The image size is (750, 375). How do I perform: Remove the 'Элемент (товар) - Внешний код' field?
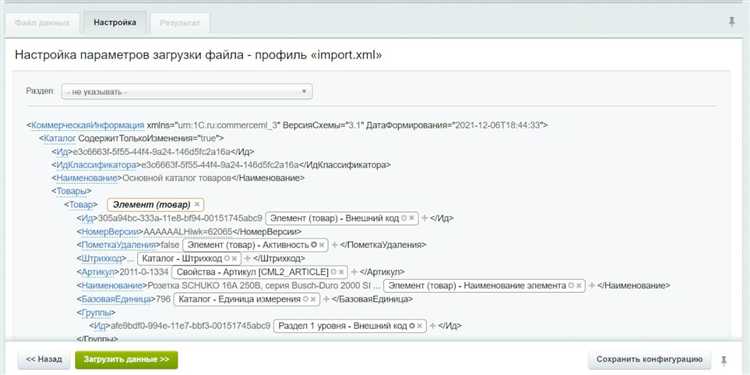coord(411,218)
